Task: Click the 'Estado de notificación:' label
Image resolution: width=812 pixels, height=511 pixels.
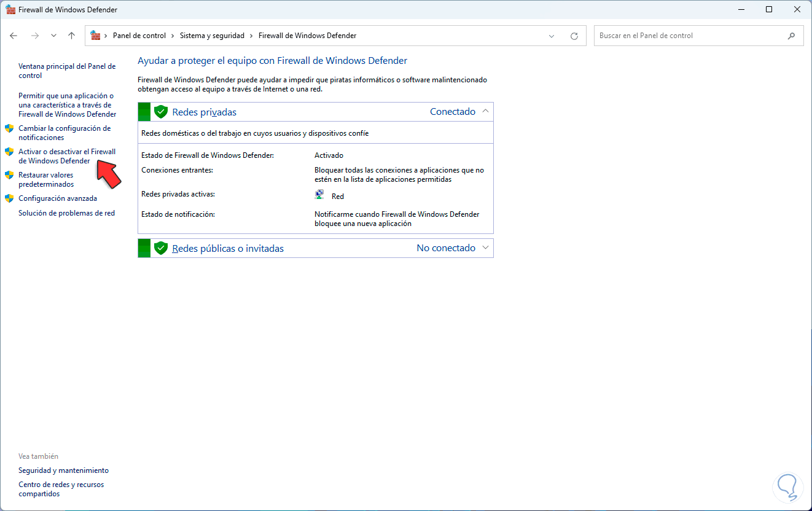Action: (x=178, y=214)
